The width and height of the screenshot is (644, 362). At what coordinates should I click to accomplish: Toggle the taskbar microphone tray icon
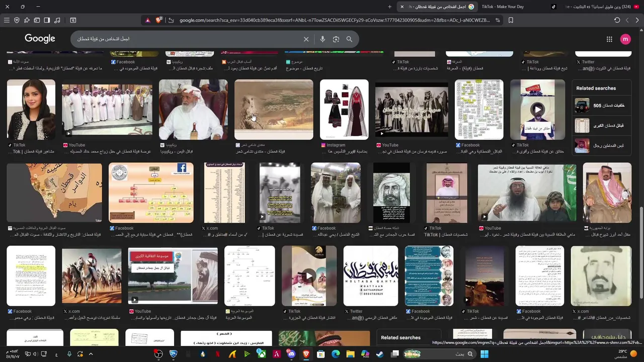click(69, 354)
